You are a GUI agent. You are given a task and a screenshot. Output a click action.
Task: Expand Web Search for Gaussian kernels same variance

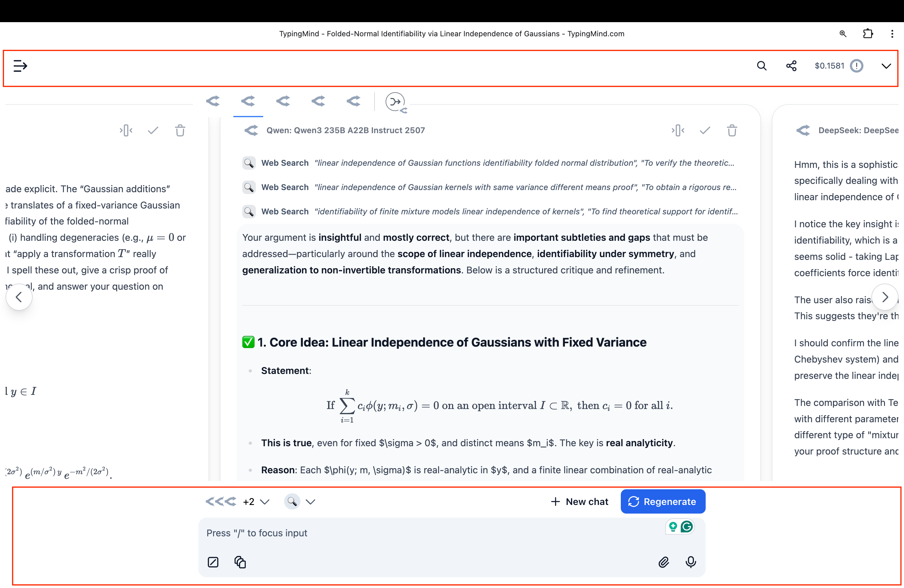pyautogui.click(x=490, y=188)
